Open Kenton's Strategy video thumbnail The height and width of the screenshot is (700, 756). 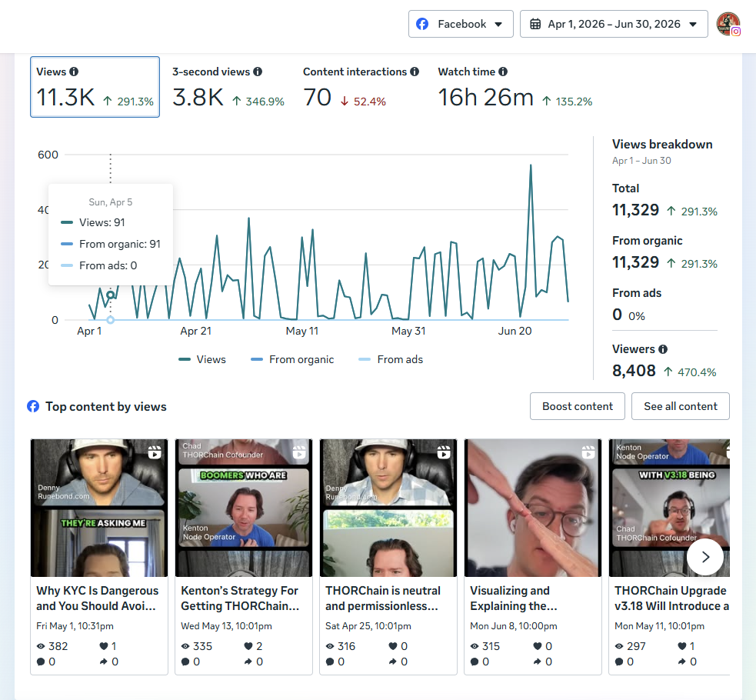(244, 508)
